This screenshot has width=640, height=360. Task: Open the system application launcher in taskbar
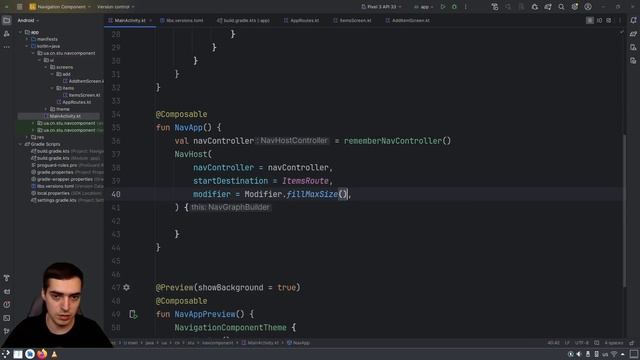click(x=5, y=354)
